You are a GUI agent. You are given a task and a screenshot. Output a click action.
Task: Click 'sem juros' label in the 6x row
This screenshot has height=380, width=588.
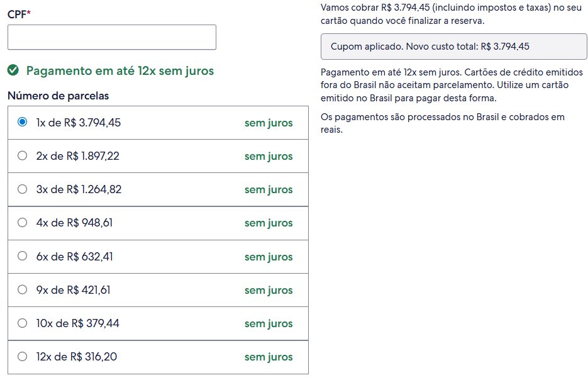click(269, 257)
